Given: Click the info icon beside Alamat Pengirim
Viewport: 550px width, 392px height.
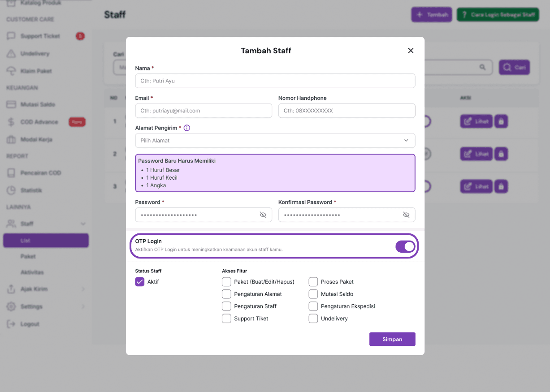Looking at the screenshot, I should click(x=187, y=128).
